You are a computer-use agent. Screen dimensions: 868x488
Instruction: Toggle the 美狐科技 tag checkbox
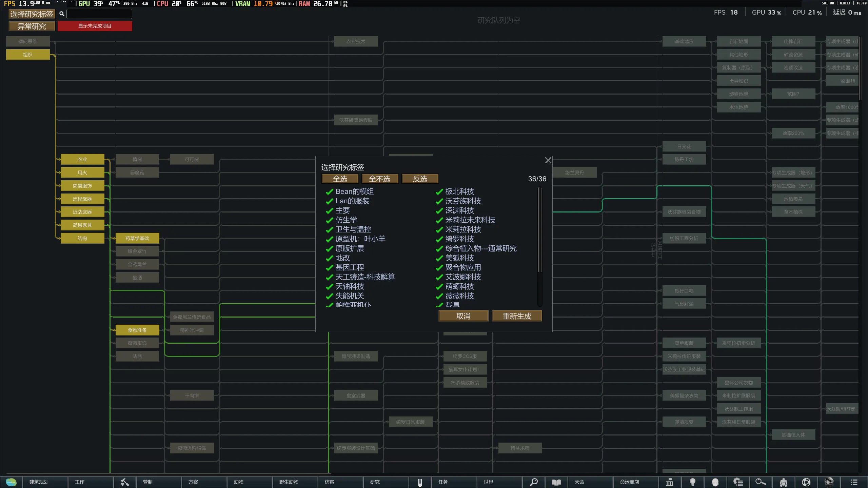[439, 258]
